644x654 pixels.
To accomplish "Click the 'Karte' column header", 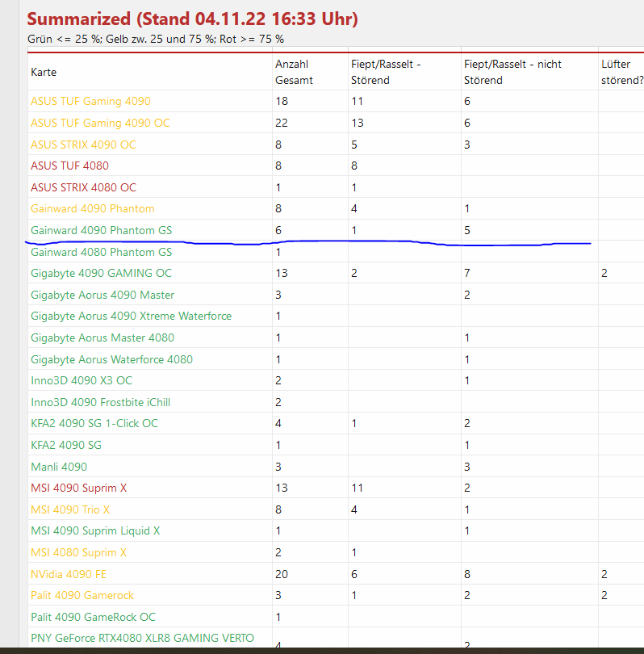I will [x=44, y=72].
